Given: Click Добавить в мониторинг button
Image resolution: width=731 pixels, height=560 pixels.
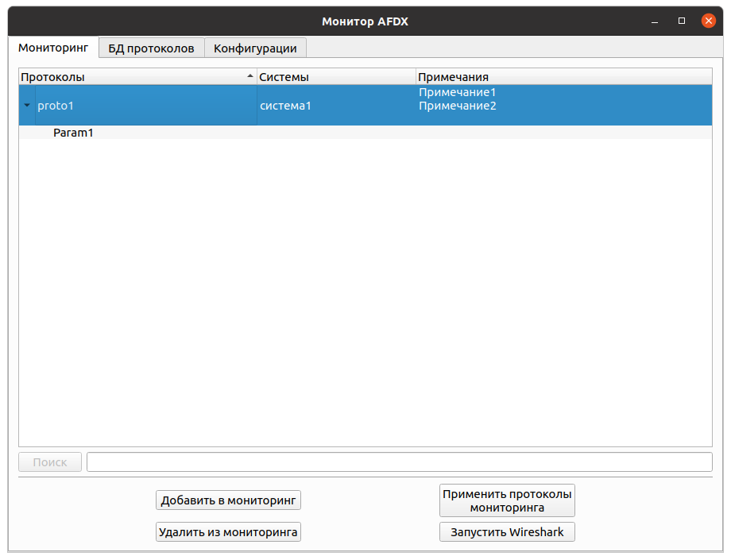Looking at the screenshot, I should click(229, 500).
